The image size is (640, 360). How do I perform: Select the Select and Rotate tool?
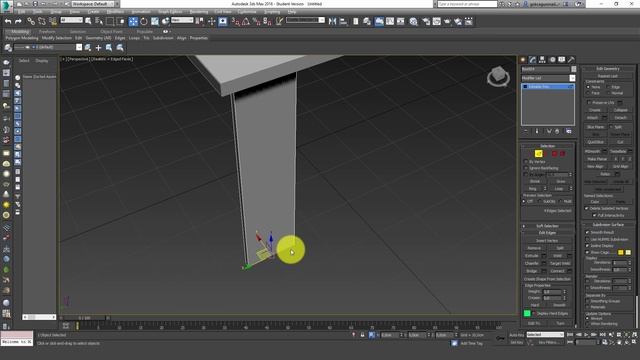click(144, 21)
